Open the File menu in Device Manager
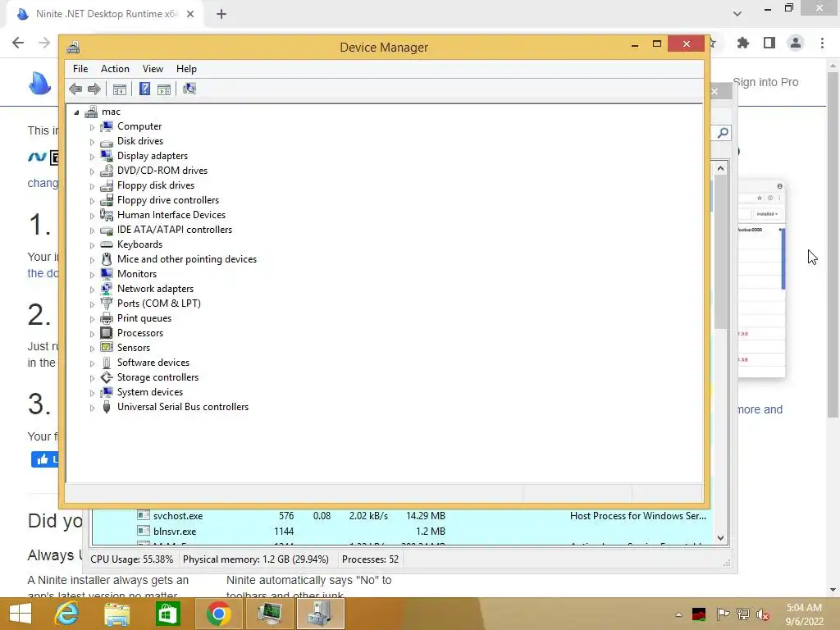The image size is (840, 630). (x=80, y=69)
